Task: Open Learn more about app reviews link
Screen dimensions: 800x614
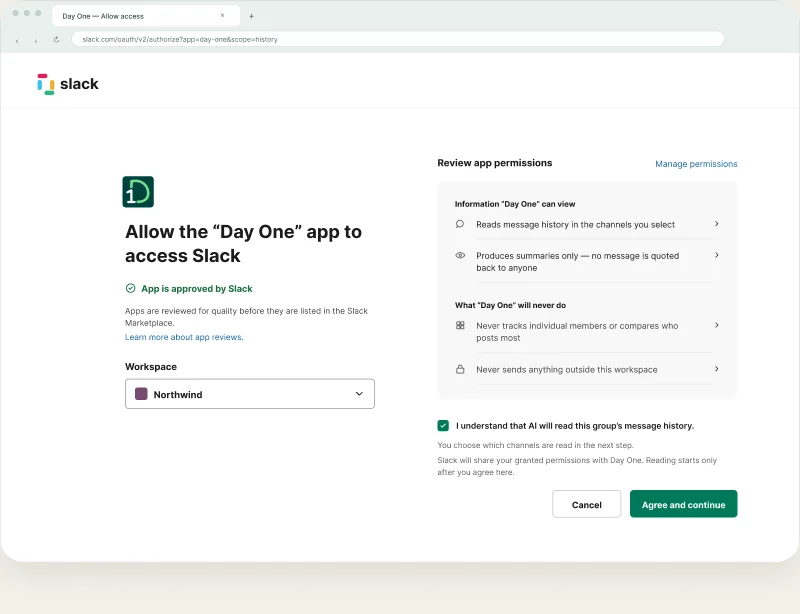Action: pyautogui.click(x=184, y=337)
